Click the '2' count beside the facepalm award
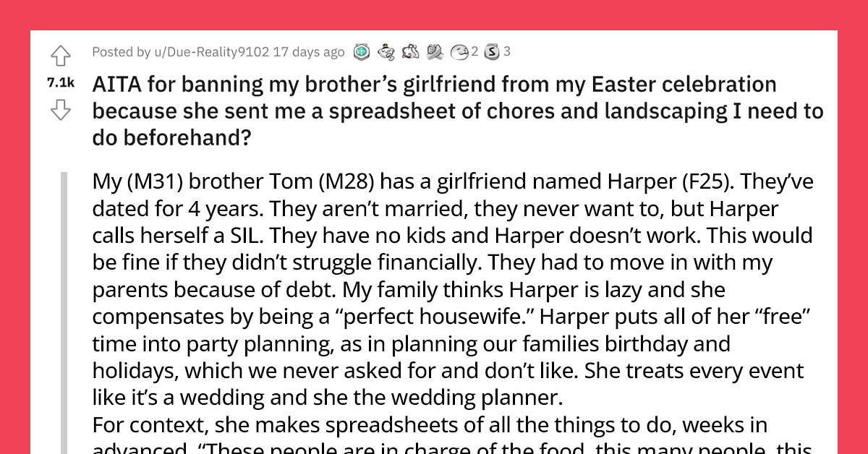 coord(474,52)
